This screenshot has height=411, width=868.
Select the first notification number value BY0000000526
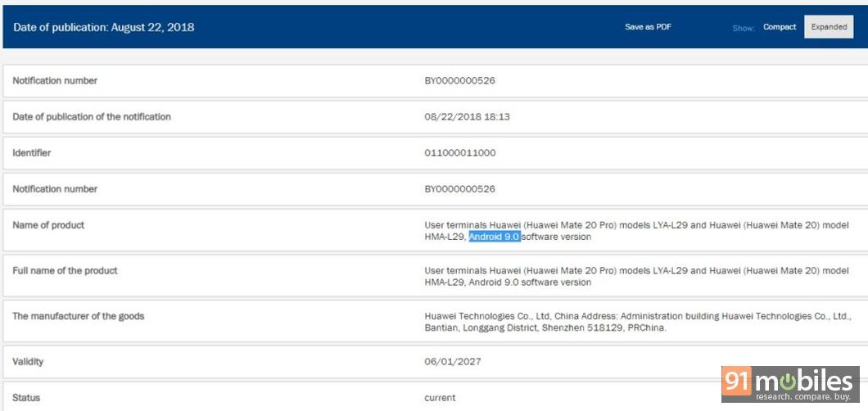[x=459, y=81]
